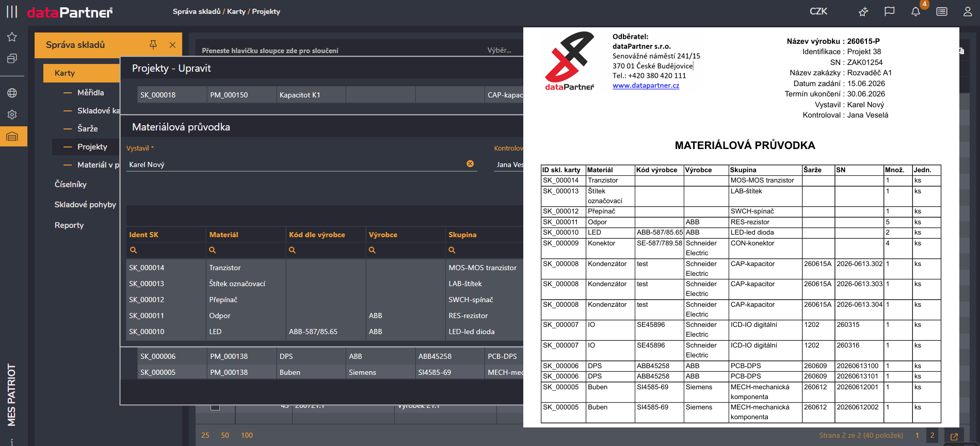Click Siemens cell in bottom grid
Screen dimensions: 980x446
point(380,372)
